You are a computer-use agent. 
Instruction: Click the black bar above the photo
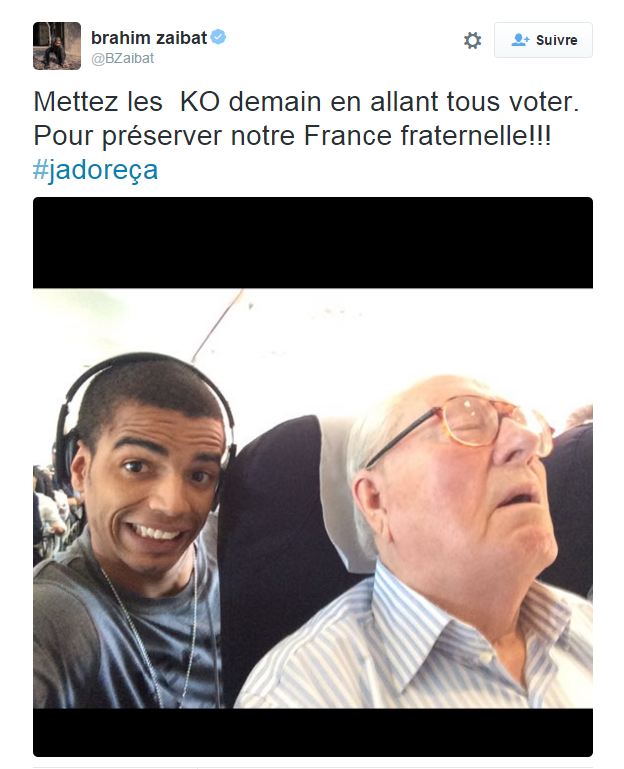313,243
